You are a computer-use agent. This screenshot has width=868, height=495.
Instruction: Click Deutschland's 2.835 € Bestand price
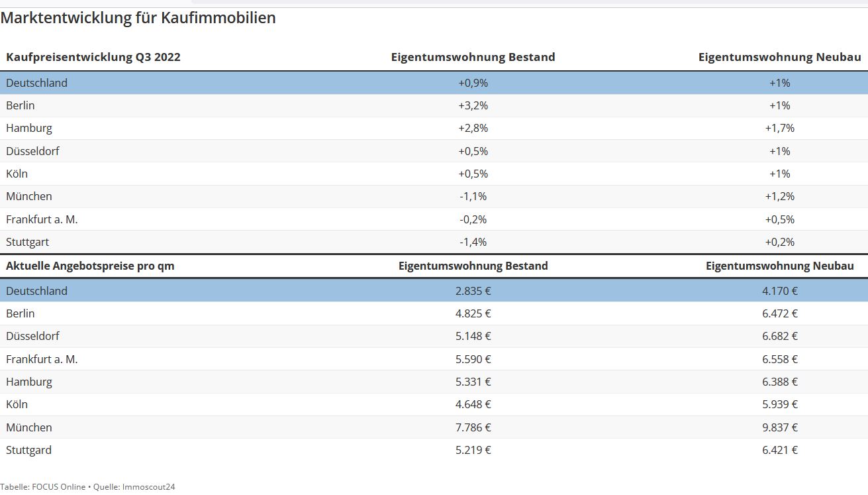(x=473, y=291)
